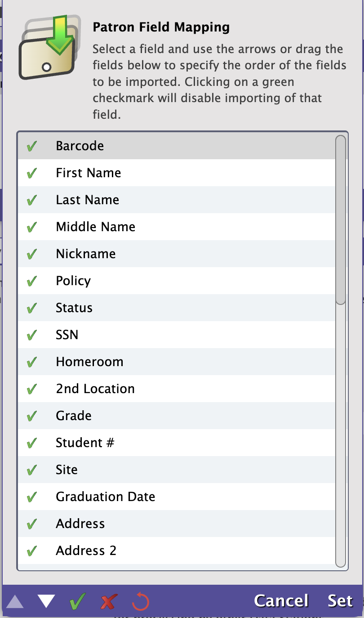Image resolution: width=364 pixels, height=618 pixels.
Task: Toggle the checkmark next to Nickname
Action: 31,254
